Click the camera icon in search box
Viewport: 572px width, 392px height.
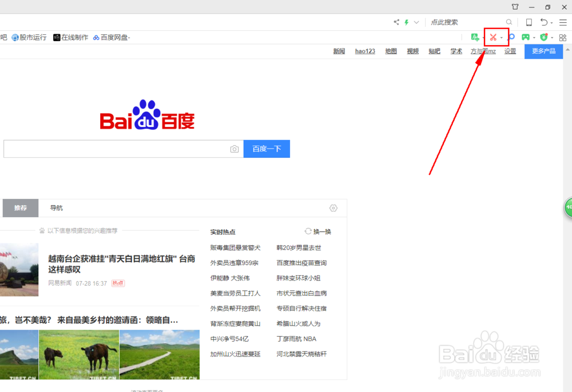[x=235, y=149]
